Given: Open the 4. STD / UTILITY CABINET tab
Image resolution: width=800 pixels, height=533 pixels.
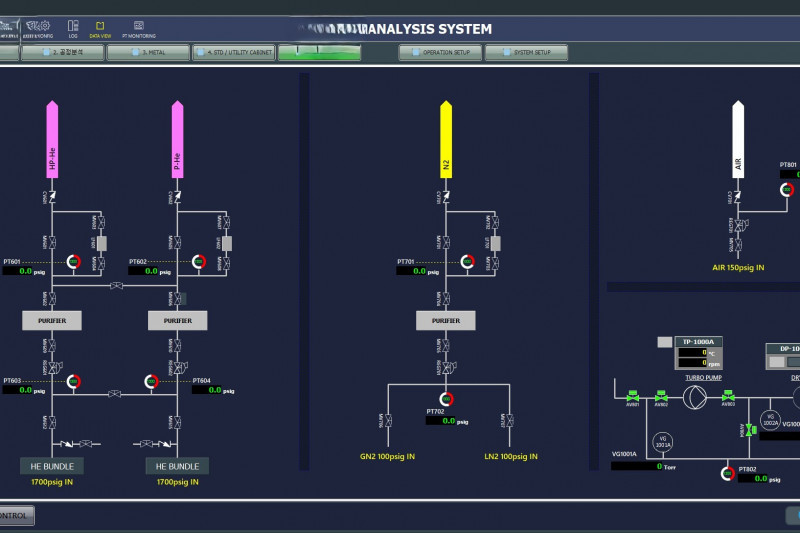Looking at the screenshot, I should pyautogui.click(x=233, y=53).
